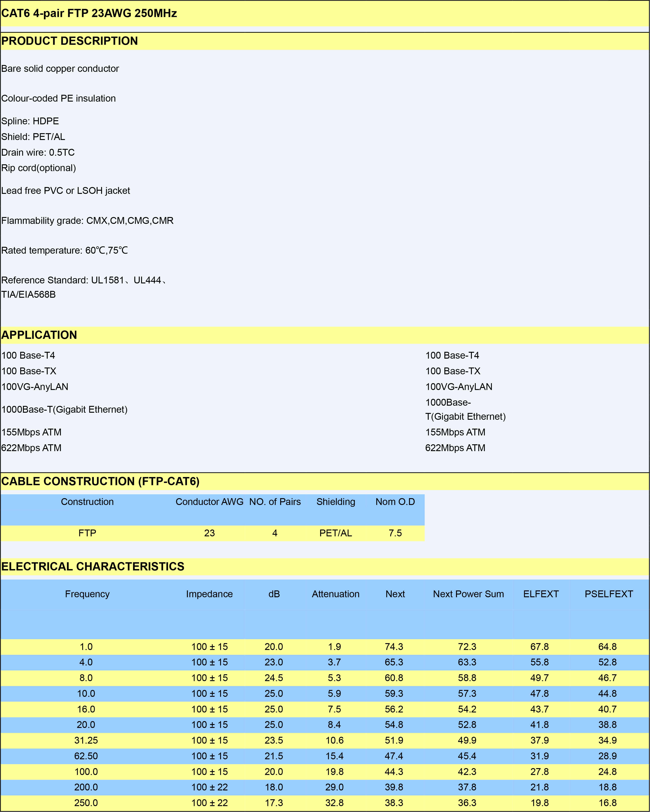Select the APPLICATION section heading
Viewport: 650px width, 812px height.
[x=39, y=335]
